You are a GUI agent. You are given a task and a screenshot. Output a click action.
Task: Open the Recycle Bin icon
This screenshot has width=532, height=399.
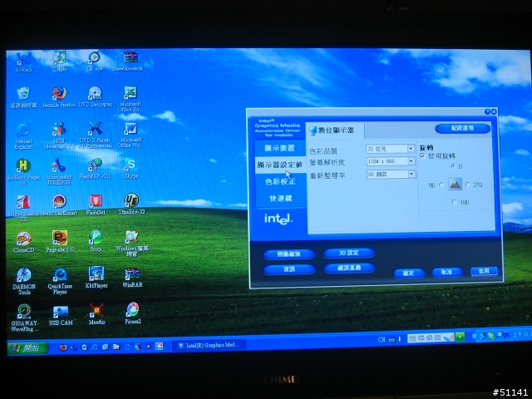(x=23, y=97)
